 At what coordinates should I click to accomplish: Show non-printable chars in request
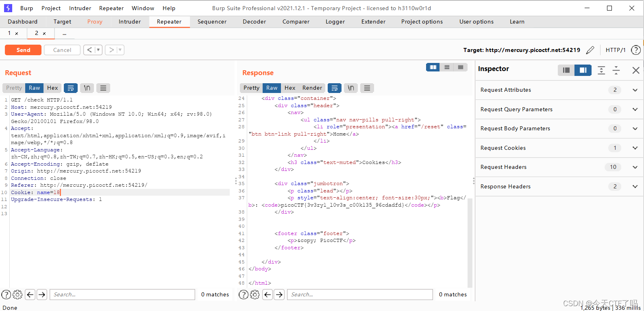pyautogui.click(x=87, y=88)
